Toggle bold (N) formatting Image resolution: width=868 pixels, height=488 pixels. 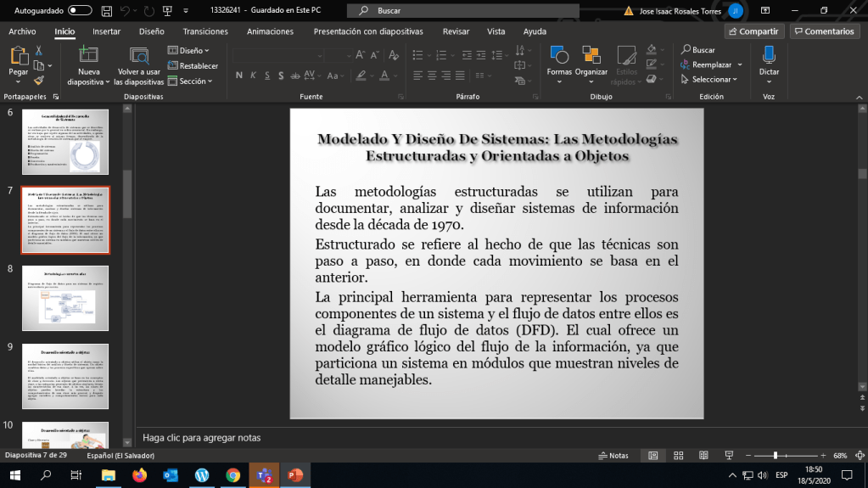(239, 75)
